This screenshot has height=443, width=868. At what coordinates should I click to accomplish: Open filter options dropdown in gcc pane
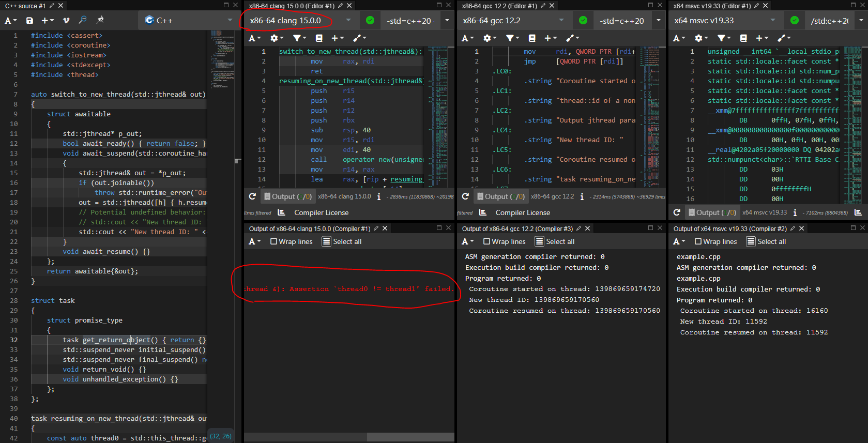point(512,38)
